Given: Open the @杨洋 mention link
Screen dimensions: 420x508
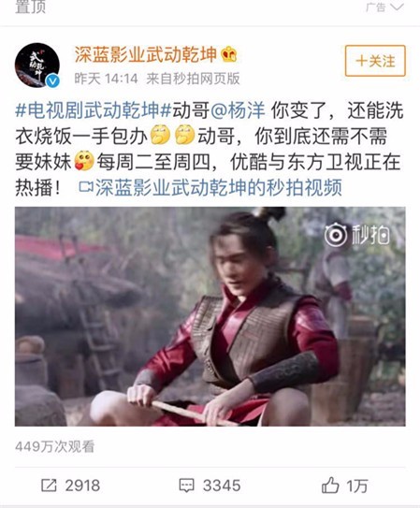Looking at the screenshot, I should point(238,110).
